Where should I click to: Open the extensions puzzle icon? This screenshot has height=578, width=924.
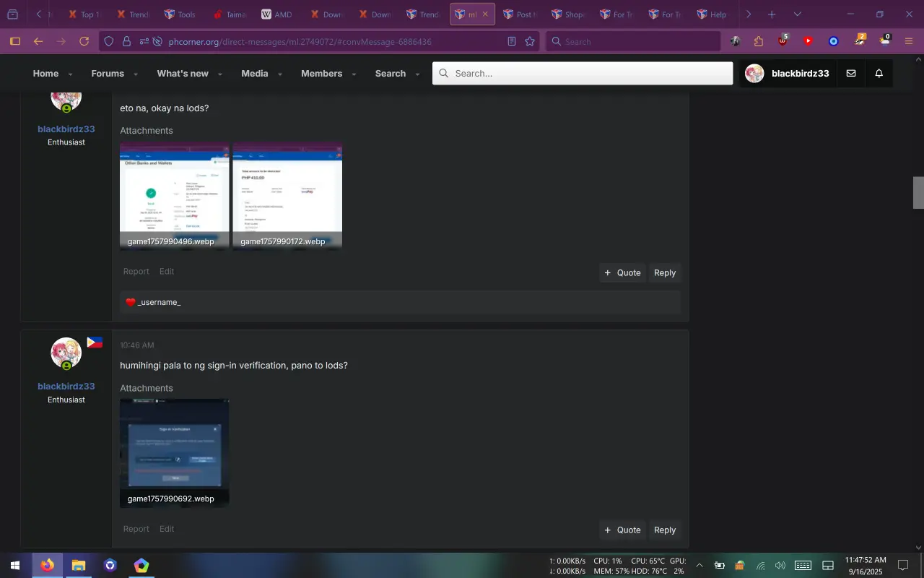pyautogui.click(x=759, y=41)
